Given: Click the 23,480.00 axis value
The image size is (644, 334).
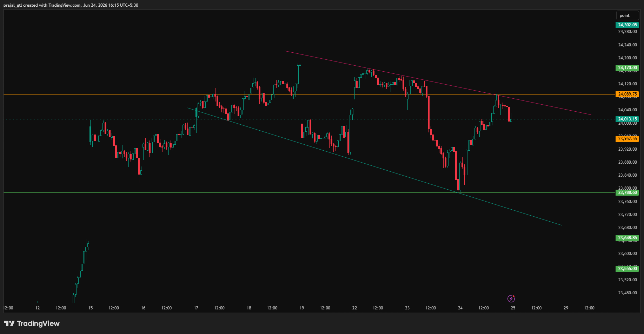Looking at the screenshot, I should pyautogui.click(x=627, y=293).
